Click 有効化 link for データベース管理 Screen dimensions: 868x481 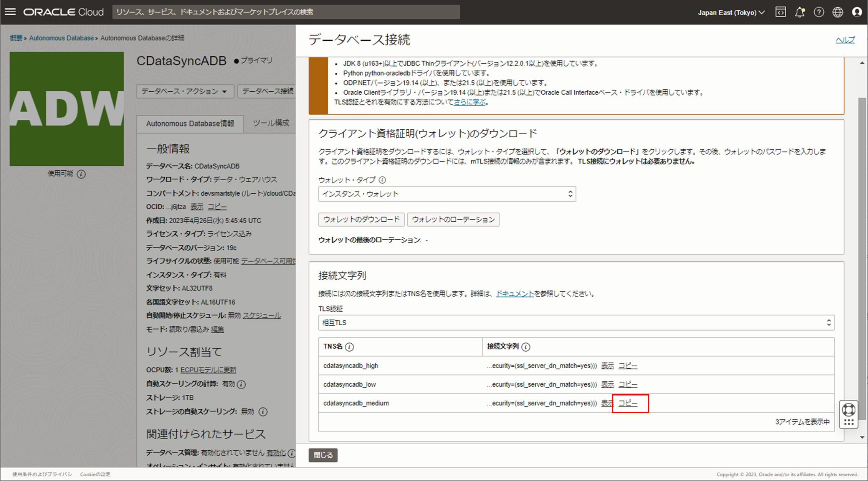click(x=276, y=453)
